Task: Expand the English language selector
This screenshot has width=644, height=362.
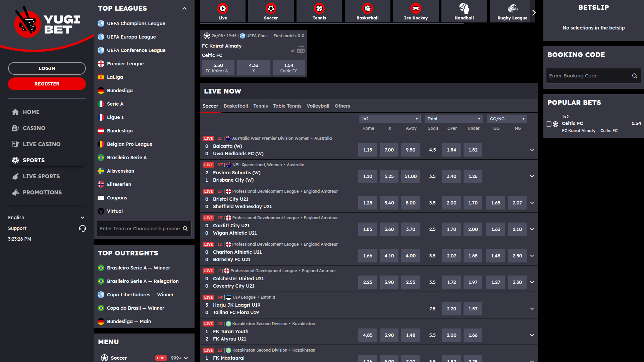Action: tap(46, 218)
